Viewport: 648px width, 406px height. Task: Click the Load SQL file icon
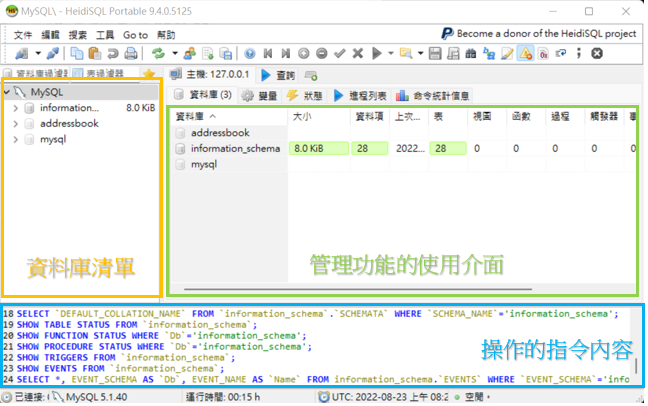pyautogui.click(x=406, y=53)
